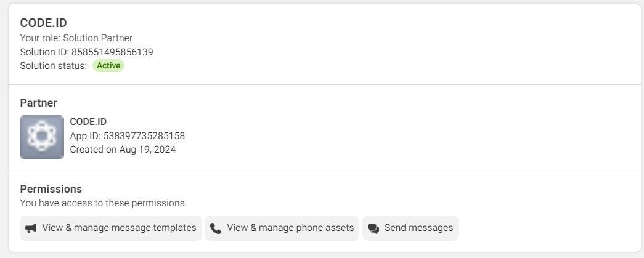Screen dimensions: 644x258
Task: Click the You have access to these permissions text
Action: 103,203
